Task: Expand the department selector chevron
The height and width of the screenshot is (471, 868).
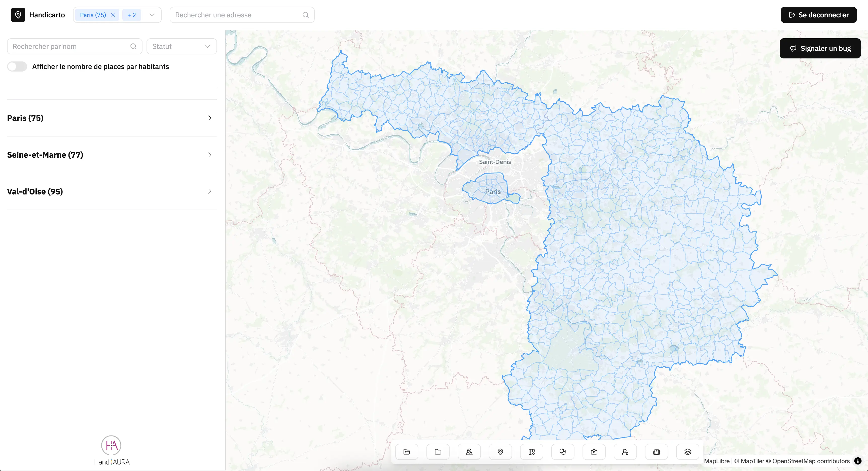Action: (x=152, y=15)
